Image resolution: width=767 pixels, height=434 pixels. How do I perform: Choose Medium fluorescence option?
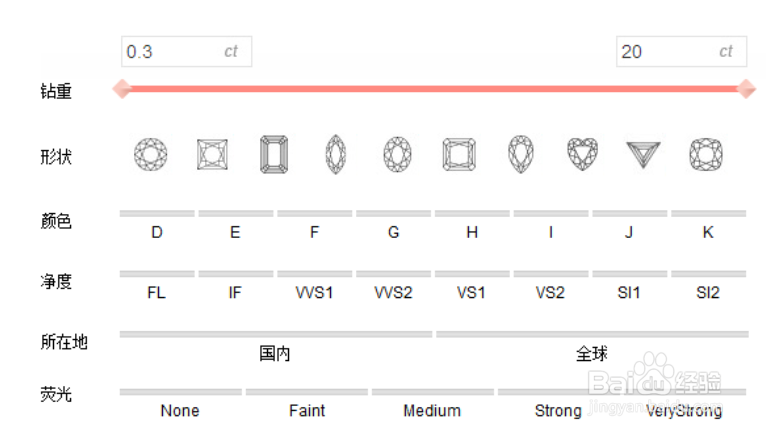pyautogui.click(x=433, y=404)
